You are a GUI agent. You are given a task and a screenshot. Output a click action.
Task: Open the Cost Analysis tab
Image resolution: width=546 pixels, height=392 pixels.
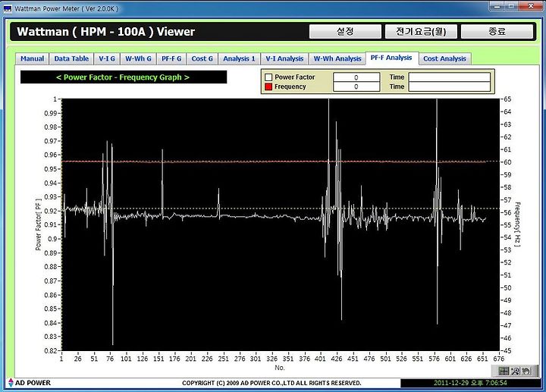point(444,59)
